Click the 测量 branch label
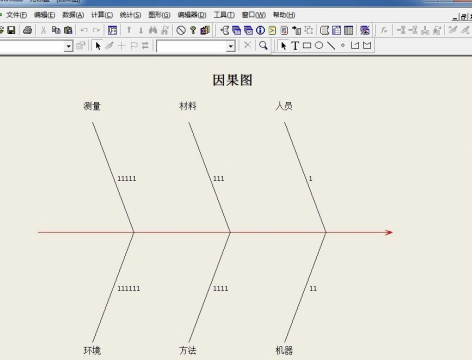The image size is (472, 360). click(x=92, y=106)
